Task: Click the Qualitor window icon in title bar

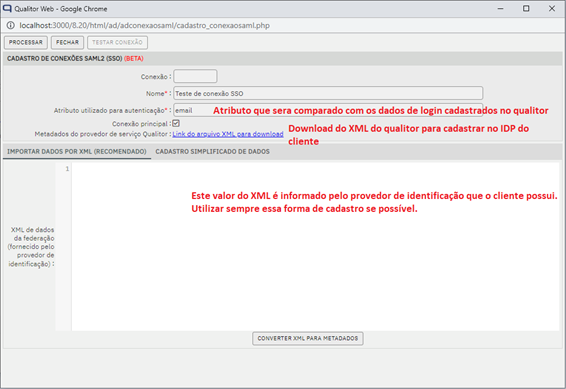Action: pos(7,8)
